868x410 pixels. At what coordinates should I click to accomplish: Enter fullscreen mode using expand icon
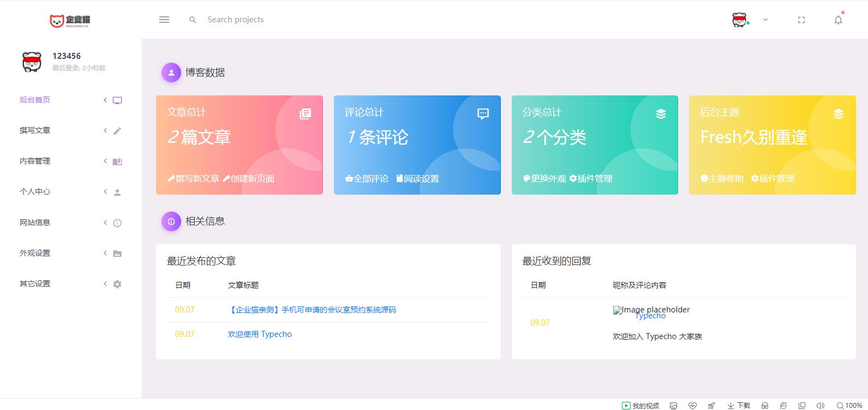(x=801, y=20)
